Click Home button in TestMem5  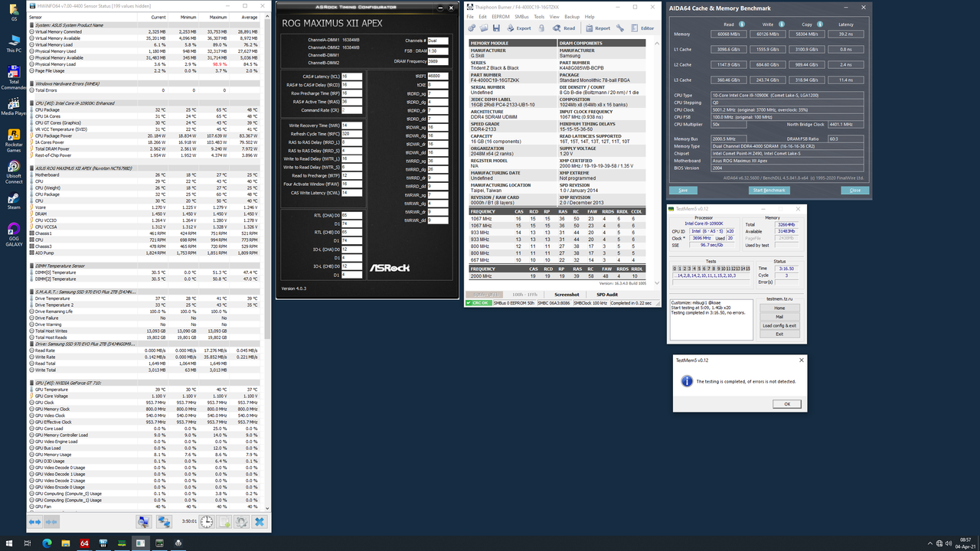(x=779, y=308)
